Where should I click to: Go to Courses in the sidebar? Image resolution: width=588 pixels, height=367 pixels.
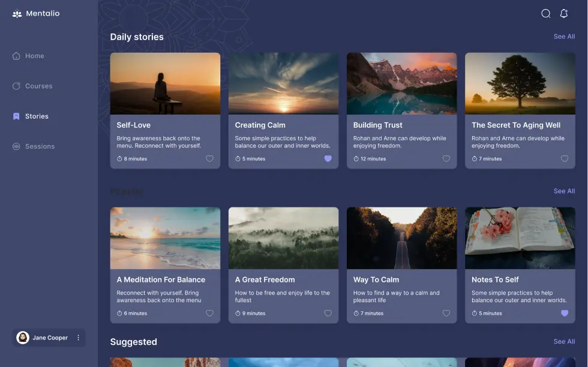[x=38, y=86]
